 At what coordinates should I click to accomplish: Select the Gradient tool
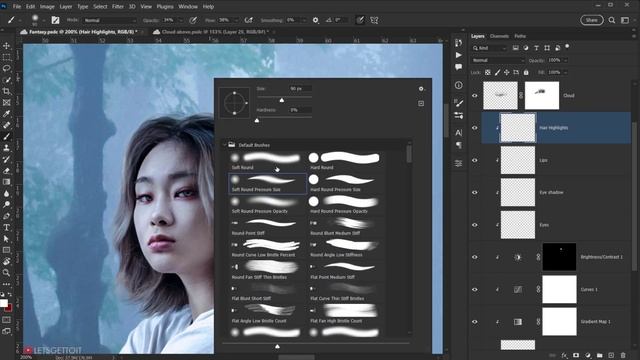click(x=7, y=182)
